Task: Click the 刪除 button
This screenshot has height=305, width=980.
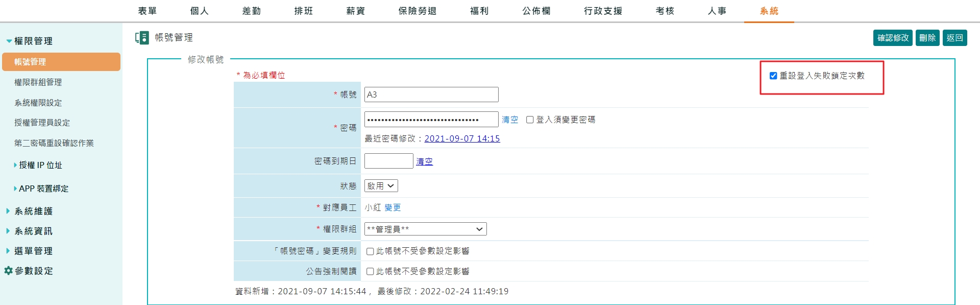Action: [x=927, y=38]
